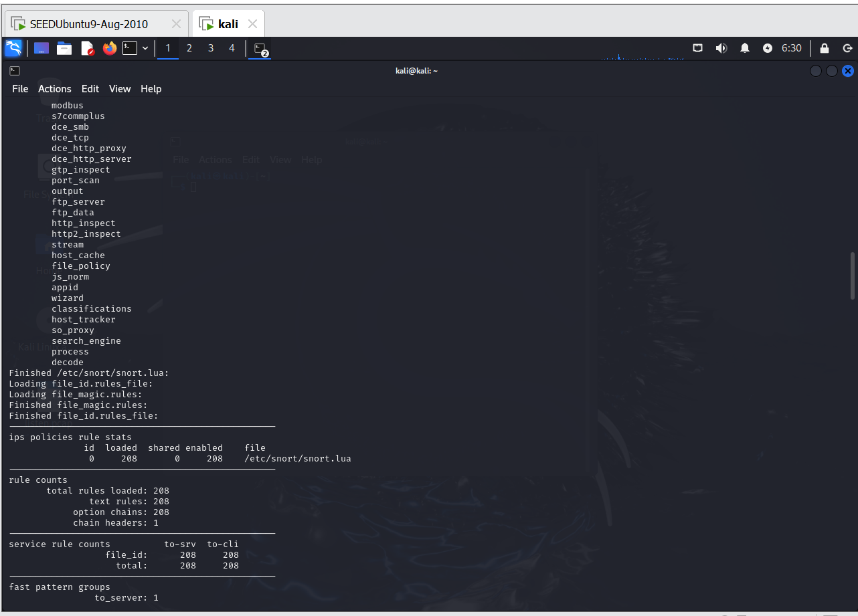Viewport: 858px width, 616px height.
Task: Open the terminal Edit menu
Action: click(x=90, y=89)
